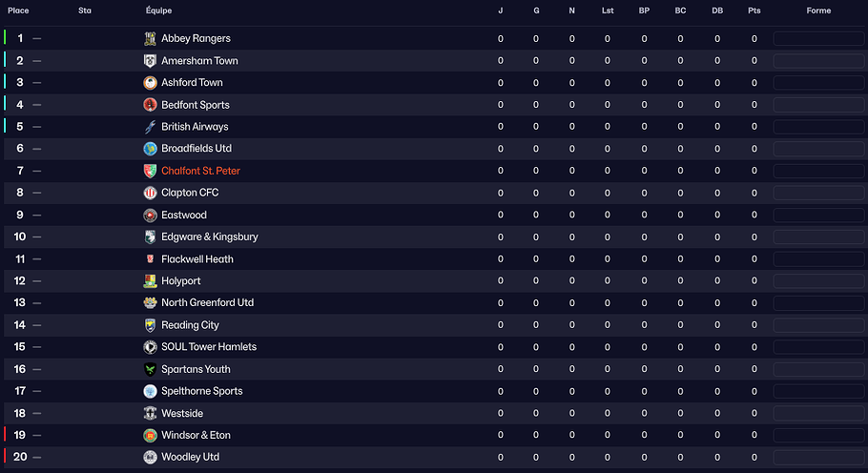This screenshot has width=868, height=473.
Task: Click the Windsor & Eton crest
Action: 150,436
